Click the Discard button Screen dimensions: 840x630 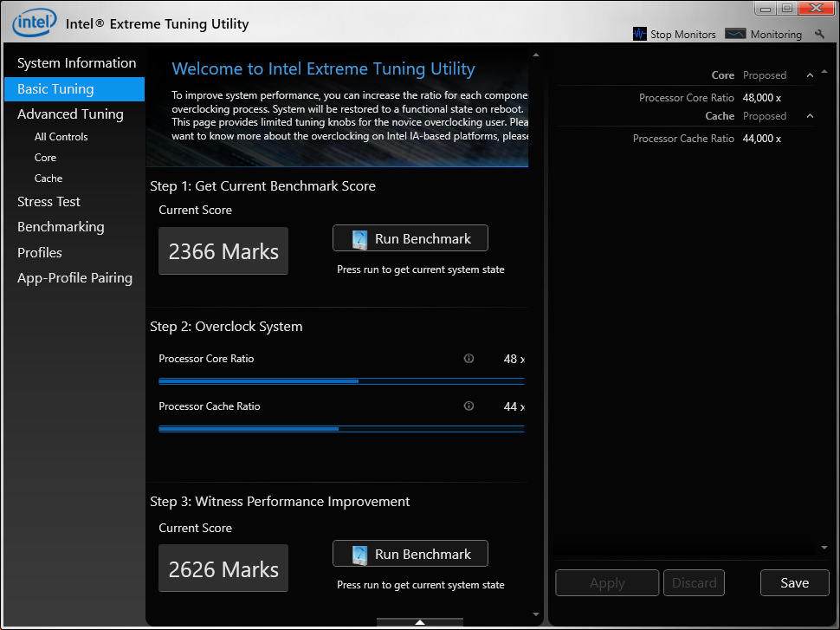pyautogui.click(x=694, y=583)
